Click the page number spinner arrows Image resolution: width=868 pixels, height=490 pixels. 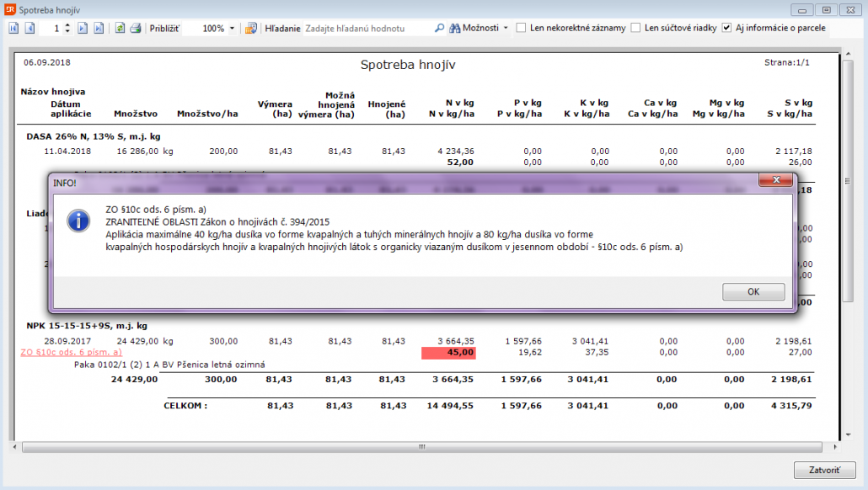(x=67, y=29)
